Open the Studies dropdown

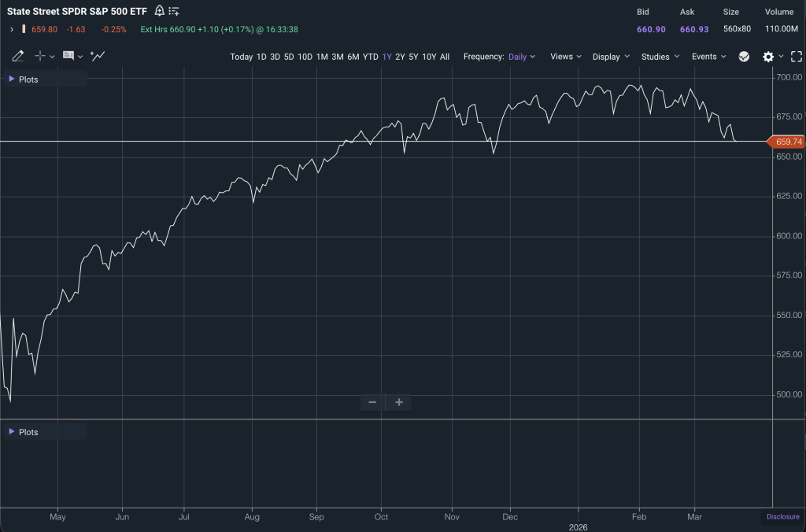(660, 57)
